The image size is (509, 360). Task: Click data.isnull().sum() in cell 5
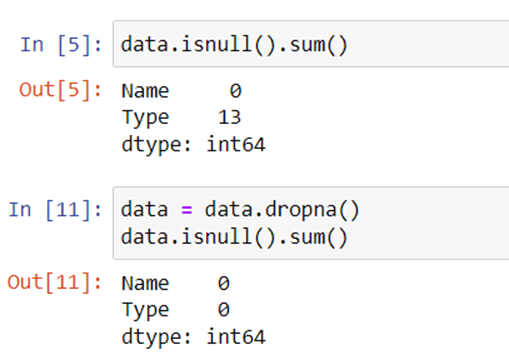click(234, 45)
